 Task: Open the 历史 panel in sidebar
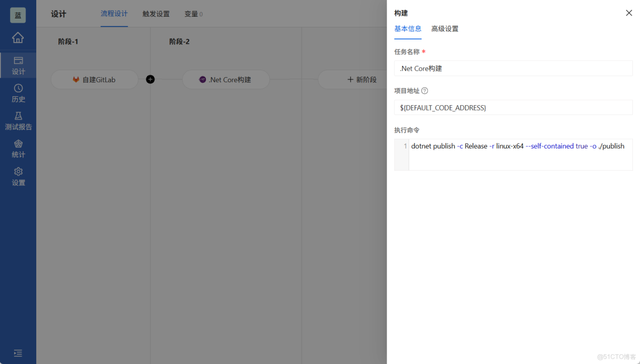point(18,92)
